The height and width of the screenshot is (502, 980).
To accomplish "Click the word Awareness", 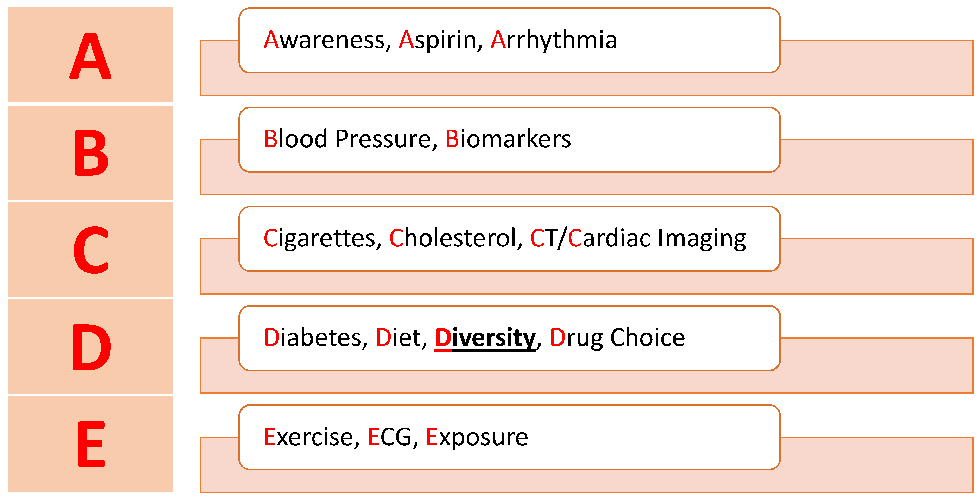I will (325, 40).
